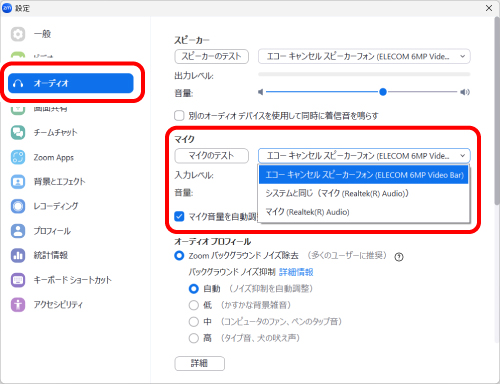Image resolution: width=500 pixels, height=384 pixels.
Task: Select 中 noise suppression radio
Action: click(194, 322)
